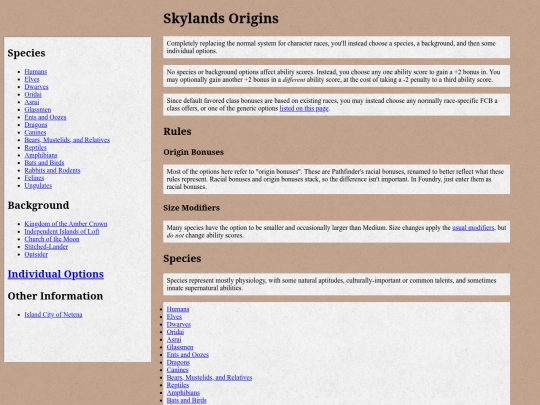Click the paragraph starting 'Completely replacing the normal'
The height and width of the screenshot is (405, 540).
point(336,47)
